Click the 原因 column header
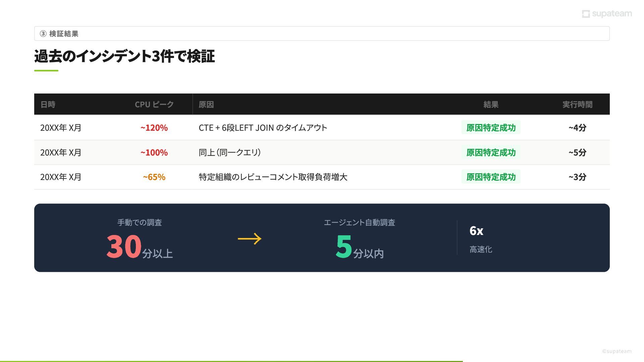The height and width of the screenshot is (362, 644). [x=206, y=104]
